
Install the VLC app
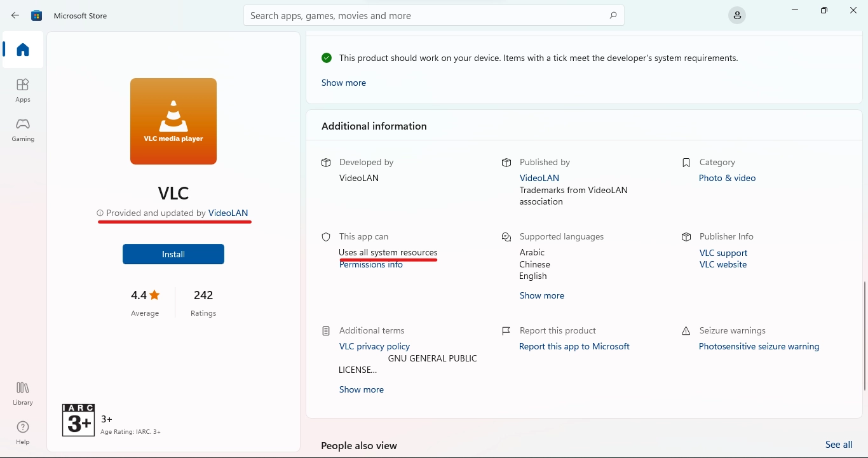173,254
